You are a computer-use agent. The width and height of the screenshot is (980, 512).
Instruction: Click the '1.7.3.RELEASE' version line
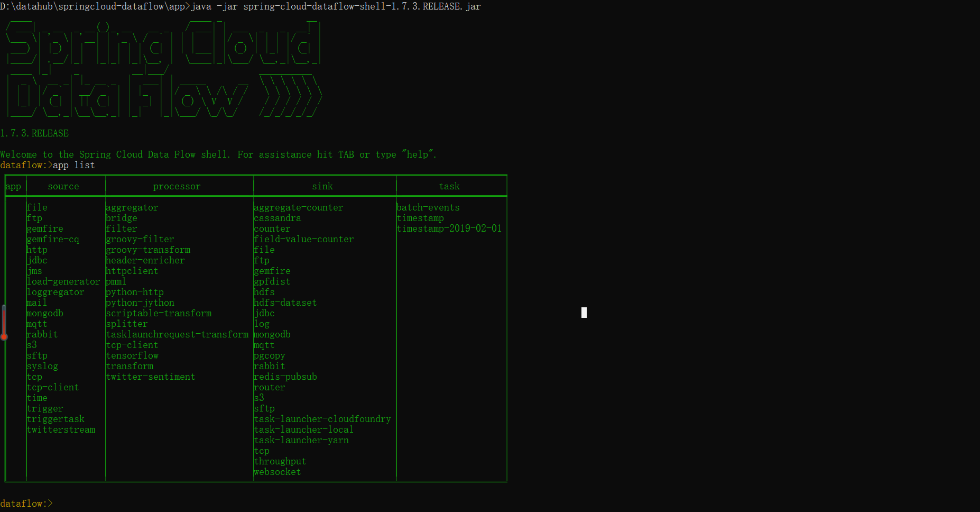(x=34, y=133)
